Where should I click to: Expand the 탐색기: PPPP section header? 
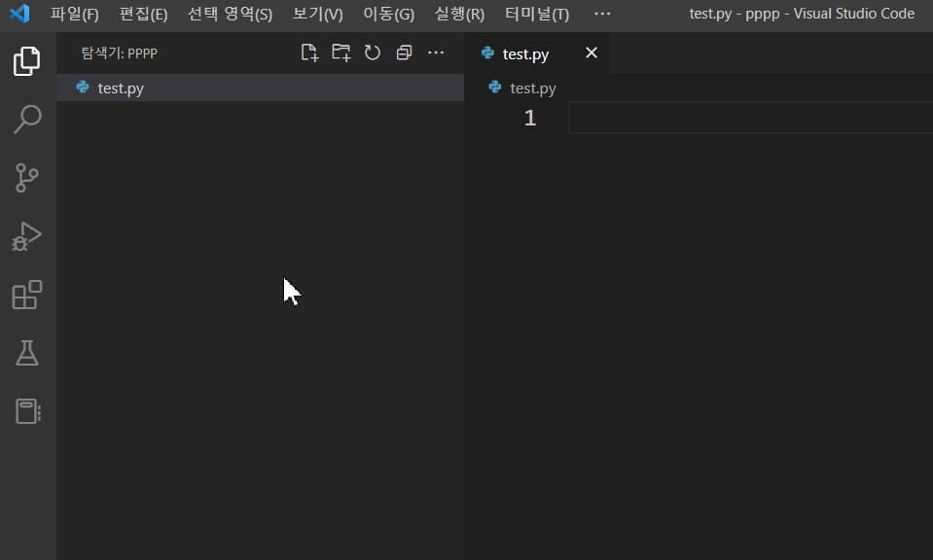click(x=117, y=52)
